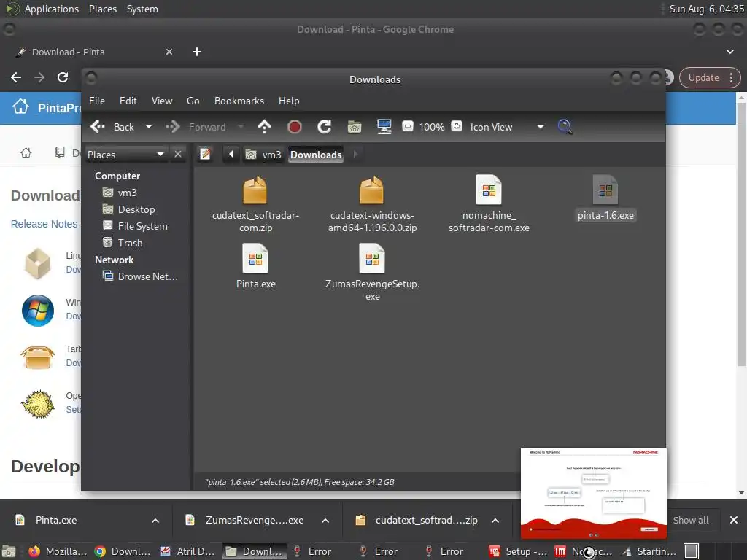
Task: Open the Help menu
Action: coord(289,101)
